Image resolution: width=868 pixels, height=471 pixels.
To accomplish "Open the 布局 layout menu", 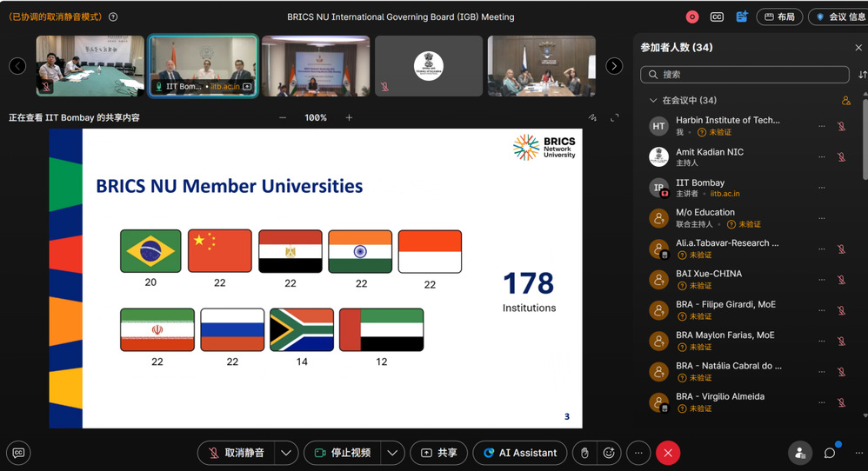I will coord(779,17).
